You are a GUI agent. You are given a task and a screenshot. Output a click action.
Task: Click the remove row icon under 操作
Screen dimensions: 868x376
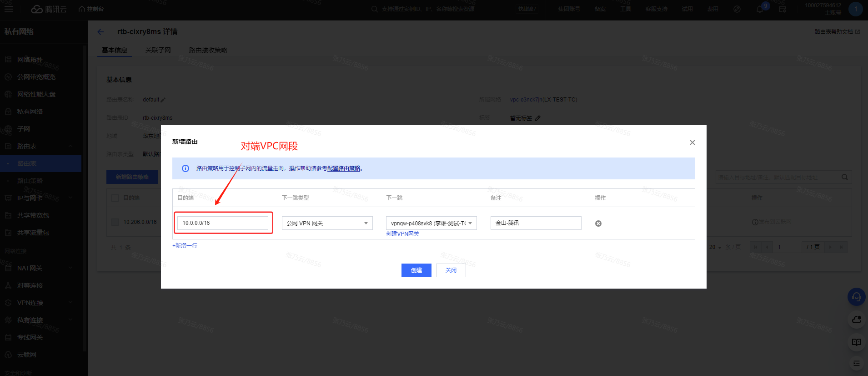598,224
